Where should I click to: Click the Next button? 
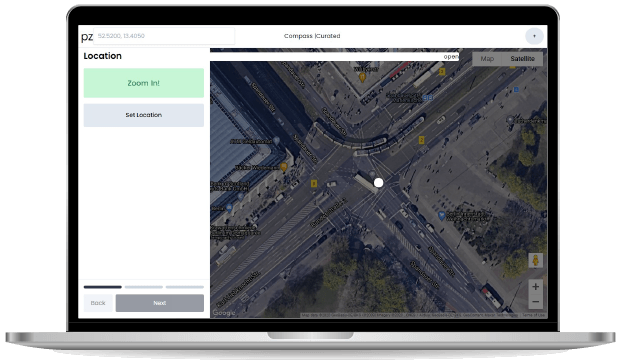pyautogui.click(x=160, y=303)
